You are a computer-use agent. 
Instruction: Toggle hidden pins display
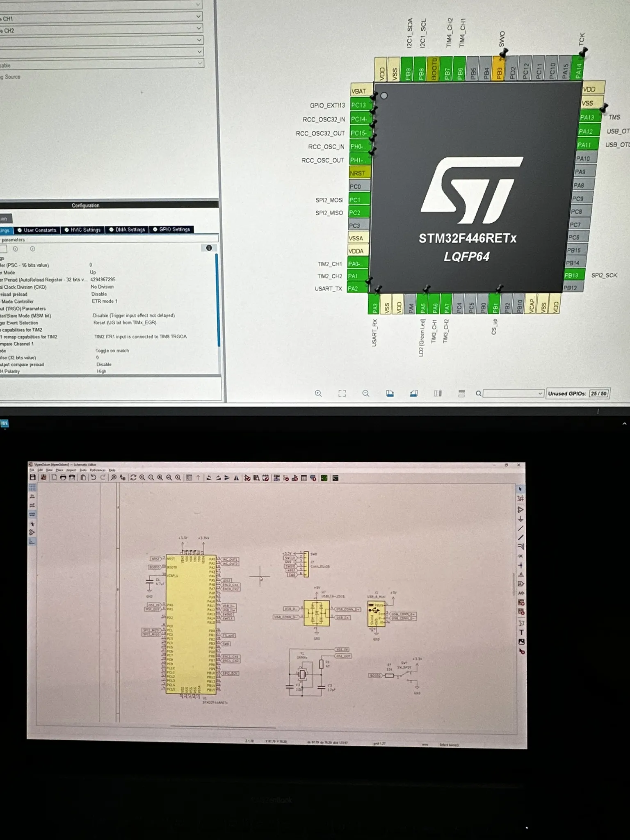point(32,532)
